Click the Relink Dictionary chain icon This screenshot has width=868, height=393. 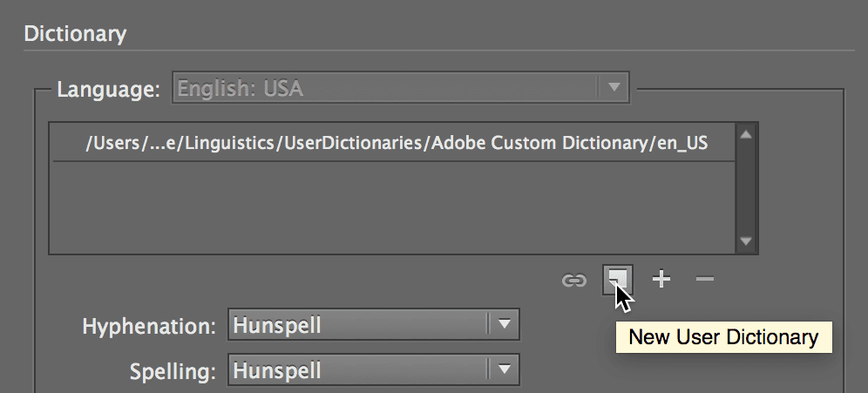coord(573,280)
